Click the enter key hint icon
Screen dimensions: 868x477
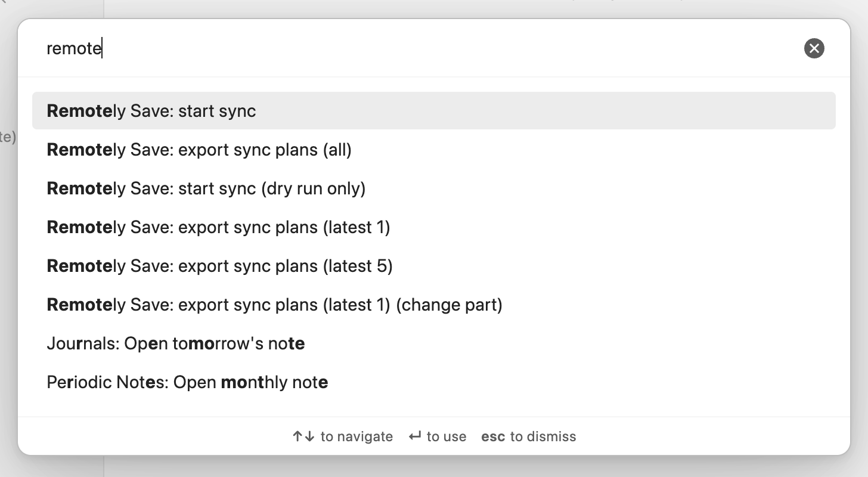click(415, 436)
